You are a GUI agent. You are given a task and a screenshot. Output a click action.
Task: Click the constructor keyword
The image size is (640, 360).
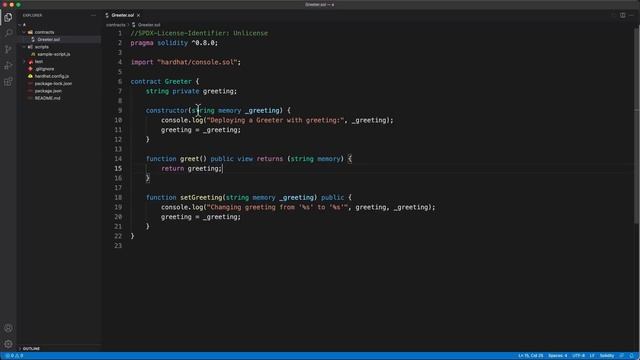[167, 111]
